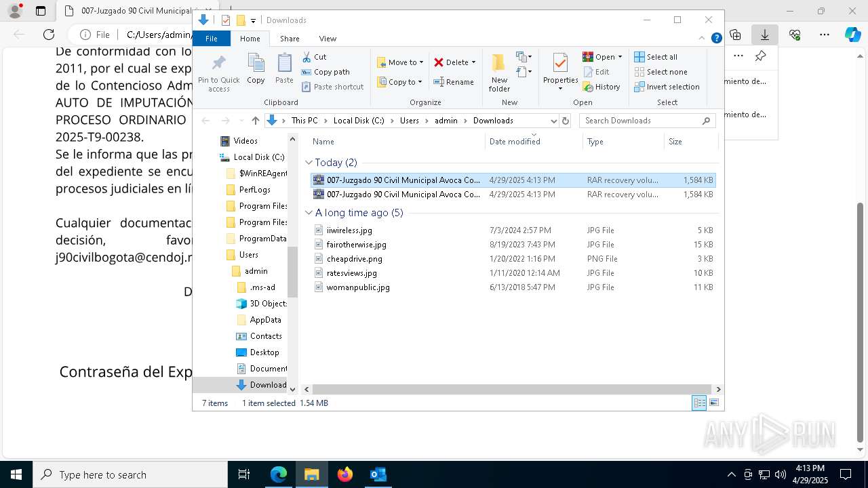Click Local Disk (C:) breadcrumb
868x488 pixels.
click(359, 121)
